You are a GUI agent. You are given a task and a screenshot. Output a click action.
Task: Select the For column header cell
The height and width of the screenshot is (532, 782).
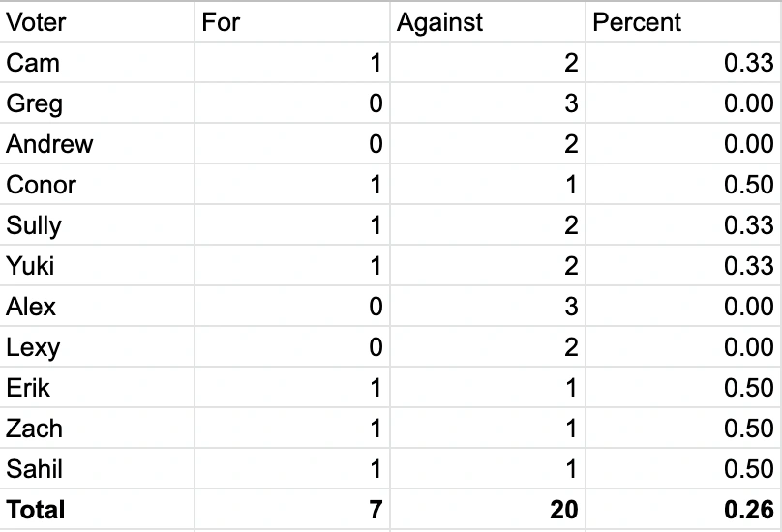[291, 22]
